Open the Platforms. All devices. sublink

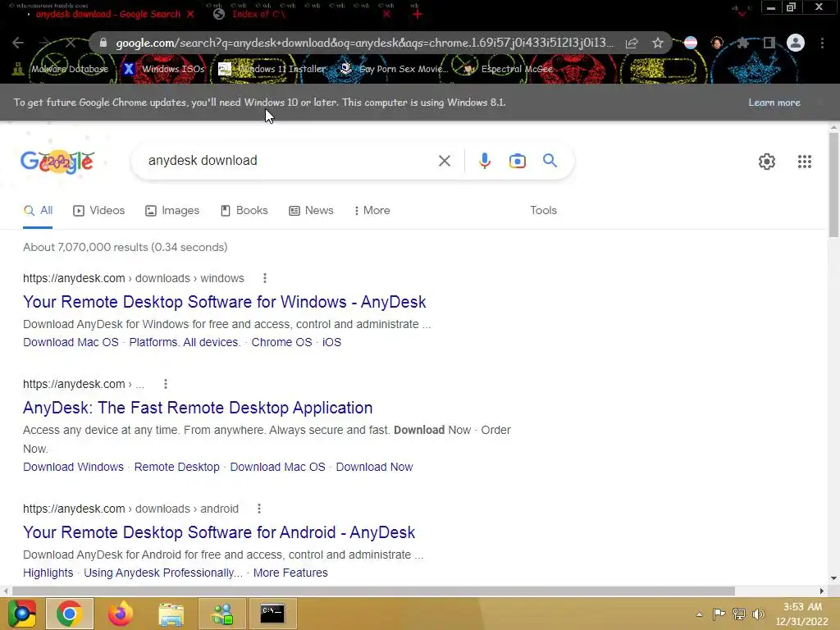point(185,342)
